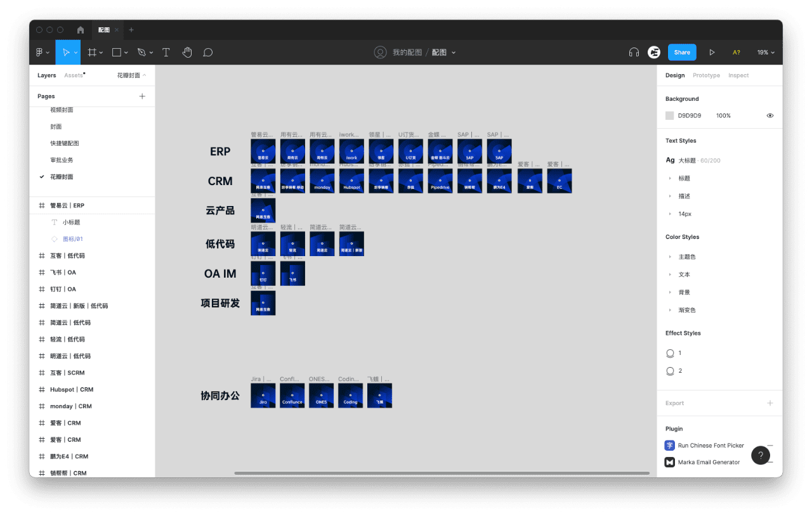This screenshot has width=812, height=516.
Task: Click the background opacity 100% field
Action: 724,116
